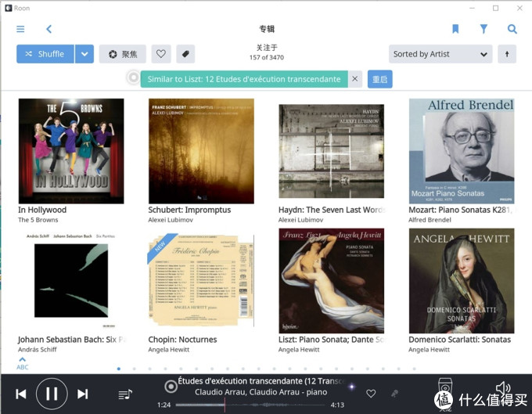
Task: Remove the Similar to Liszt filter
Action: 355,79
